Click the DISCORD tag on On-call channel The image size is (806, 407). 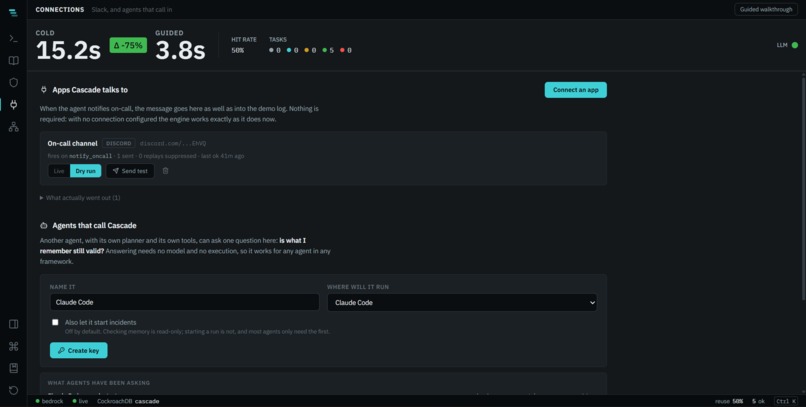(x=119, y=143)
